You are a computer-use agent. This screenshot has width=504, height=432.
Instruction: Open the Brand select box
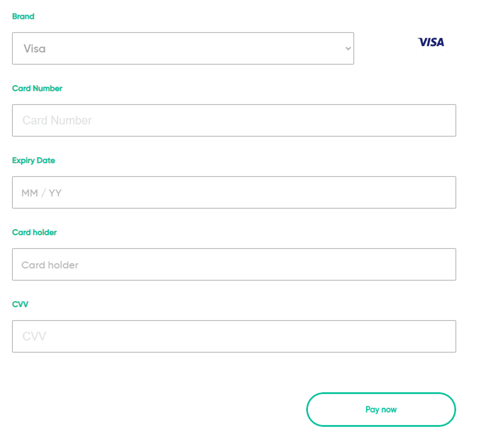(183, 48)
